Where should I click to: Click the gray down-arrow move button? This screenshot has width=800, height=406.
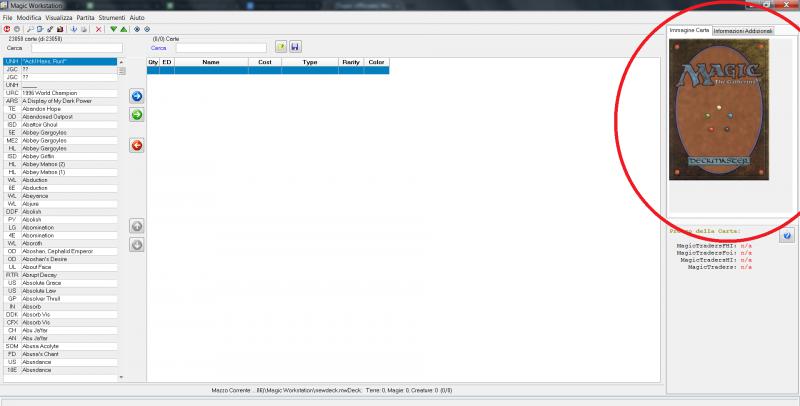click(x=137, y=245)
